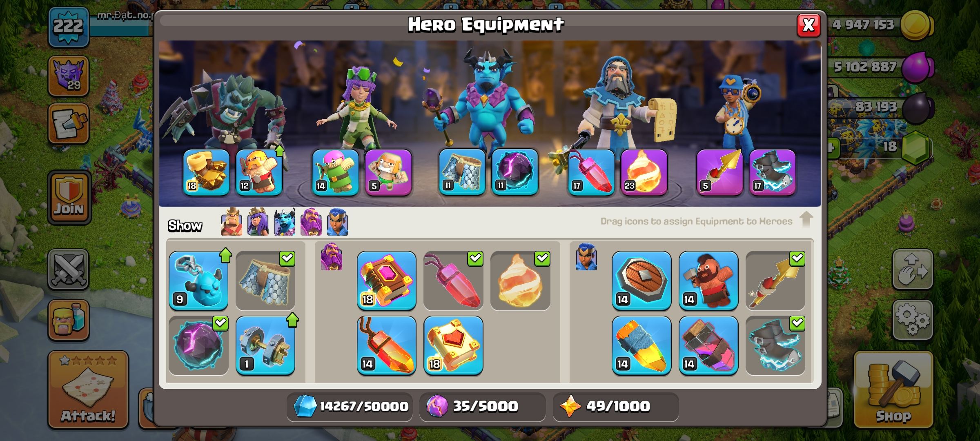Filter equipment by Royal Champion portrait

pos(338,222)
